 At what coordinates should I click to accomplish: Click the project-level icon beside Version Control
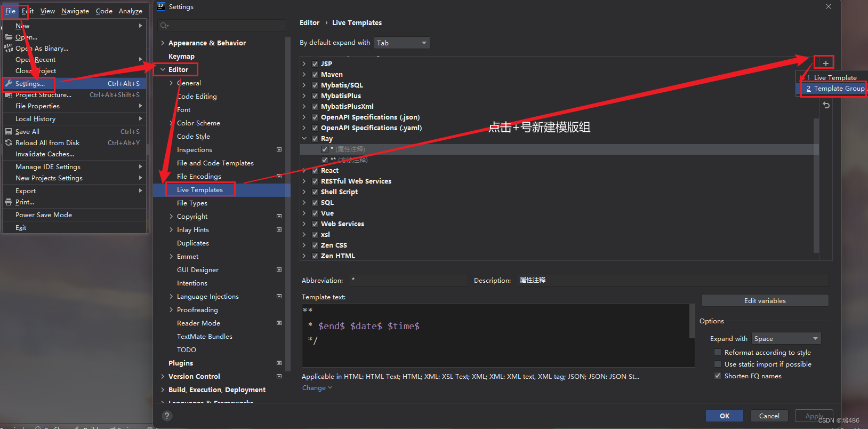(279, 376)
